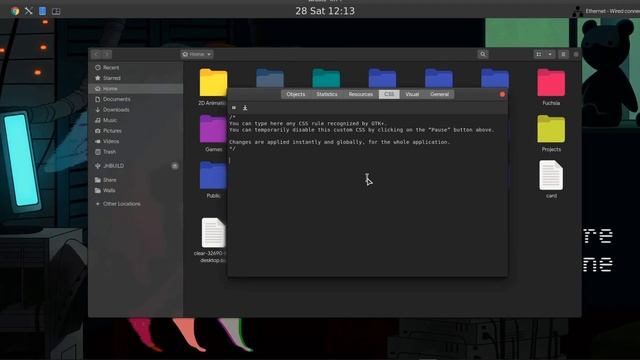Viewport: 640px width, 360px height.
Task: Click the blue document icon in the top panel
Action: point(42,11)
